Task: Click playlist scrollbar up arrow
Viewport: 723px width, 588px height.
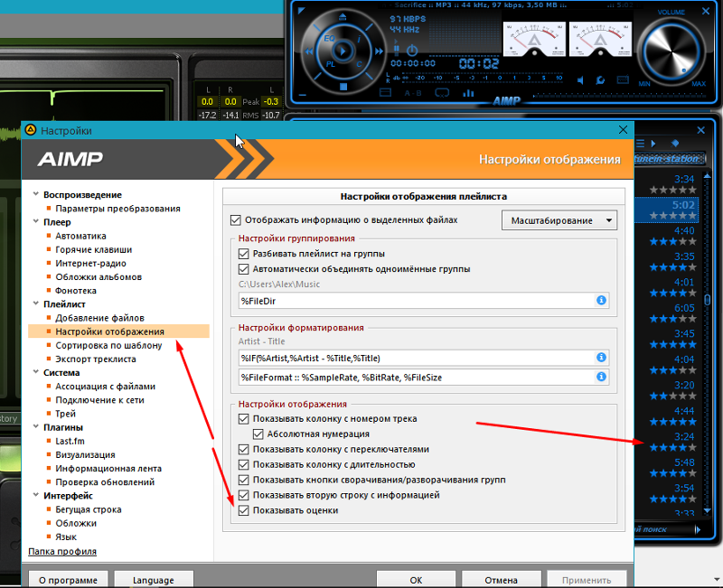Action: (708, 176)
